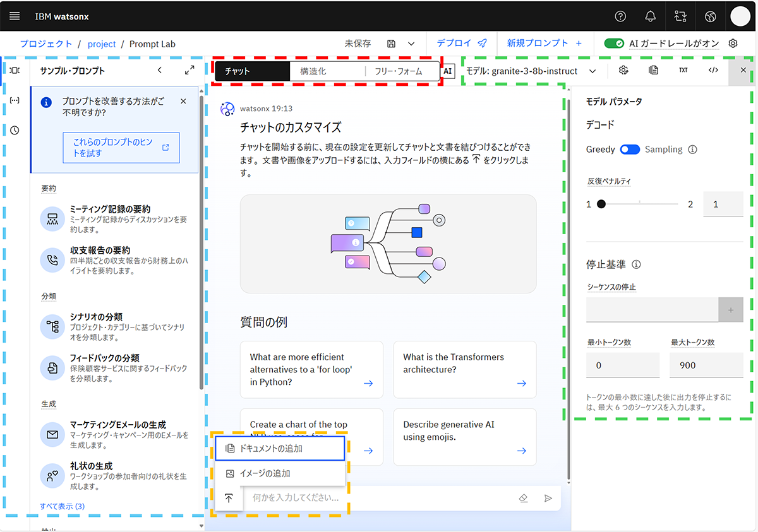Click the デプロイ button
The image size is (758, 532).
tap(462, 44)
